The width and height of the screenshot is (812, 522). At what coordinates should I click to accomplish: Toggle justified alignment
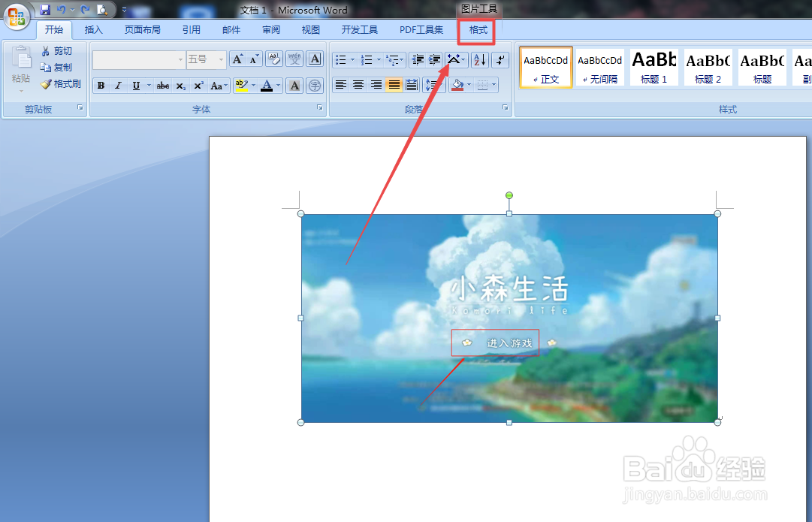(394, 84)
